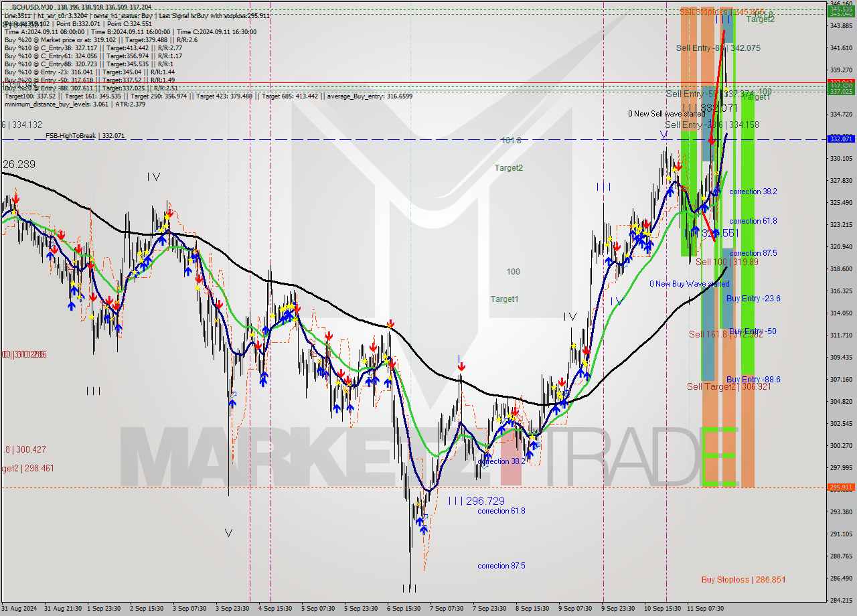Click the 'Sell Entry -88 | 342.075' label

(x=718, y=48)
